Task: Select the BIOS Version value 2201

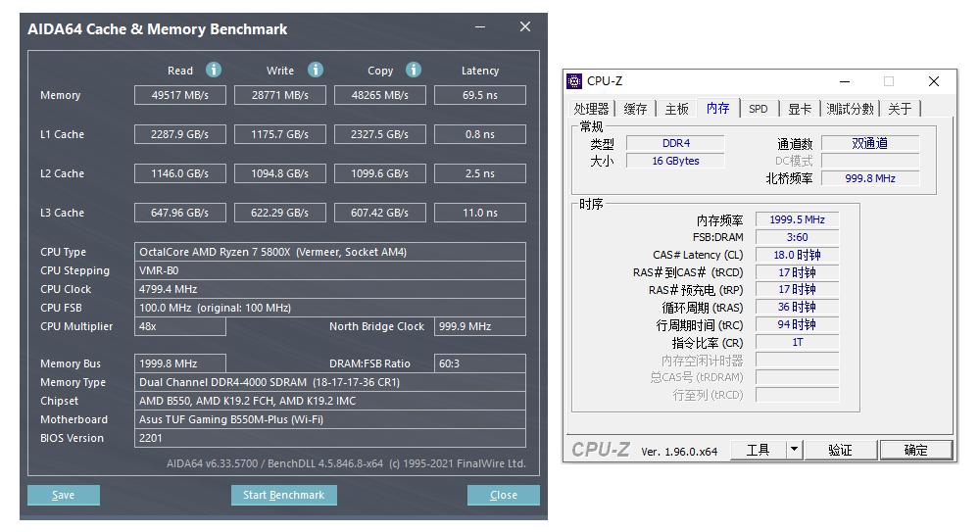Action: [330, 438]
